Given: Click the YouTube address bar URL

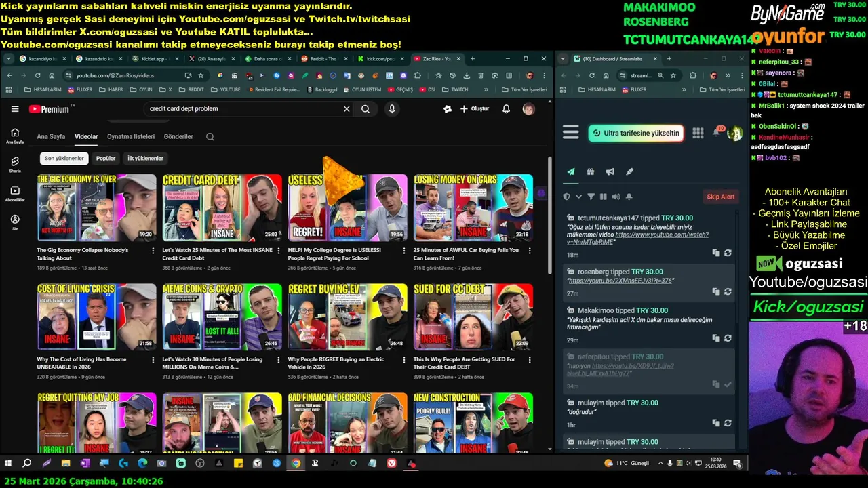Looking at the screenshot, I should [115, 75].
